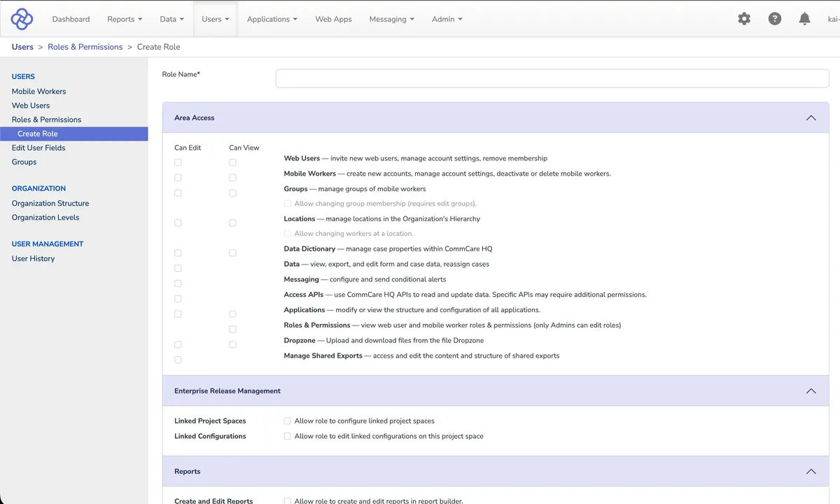840x504 pixels.
Task: Click the Enterprise Release Management header text
Action: point(227,391)
